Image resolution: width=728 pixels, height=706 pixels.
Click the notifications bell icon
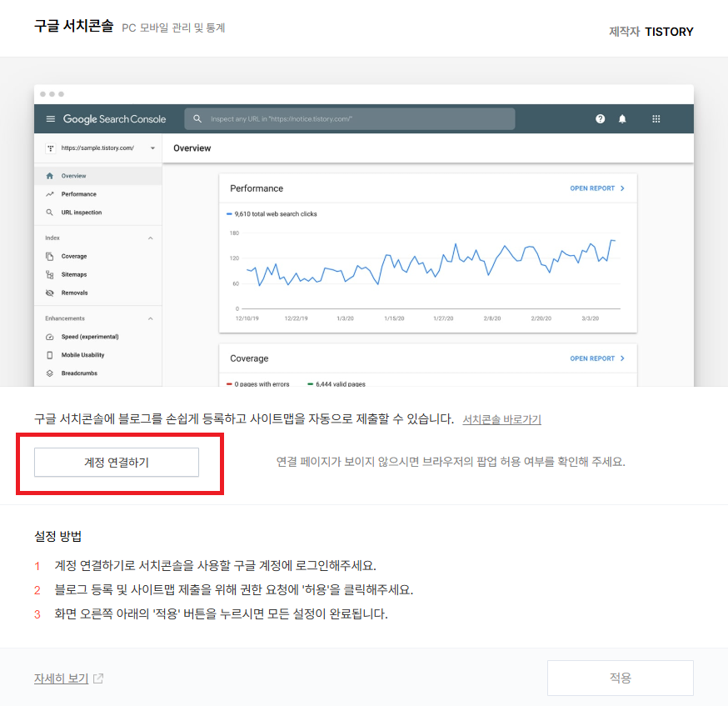pyautogui.click(x=622, y=119)
